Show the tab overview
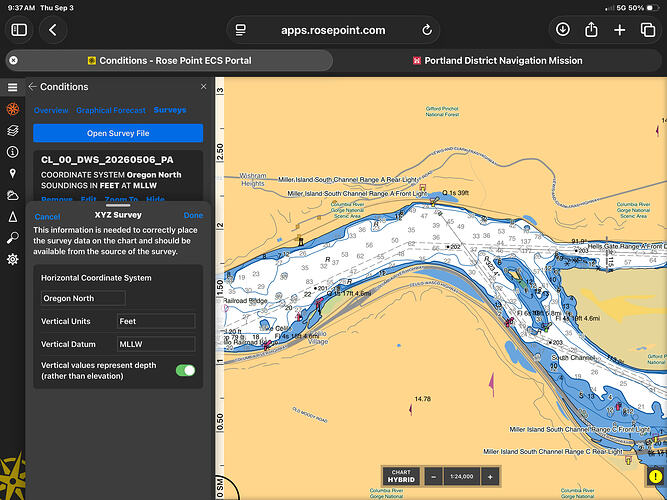The image size is (667, 500). point(648,30)
